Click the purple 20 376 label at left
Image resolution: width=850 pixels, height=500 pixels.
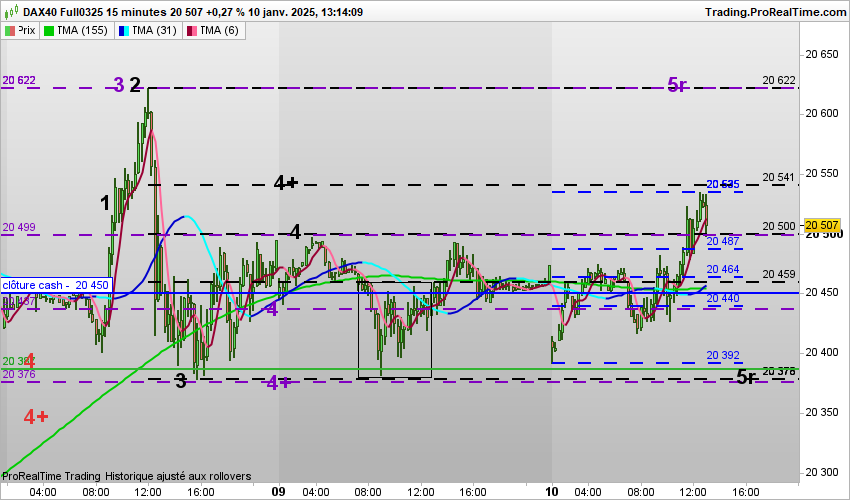pyautogui.click(x=19, y=374)
